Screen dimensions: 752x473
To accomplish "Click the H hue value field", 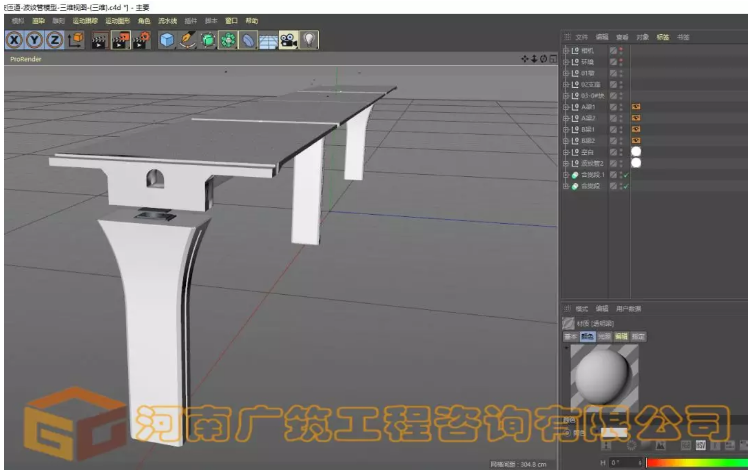I will click(626, 463).
